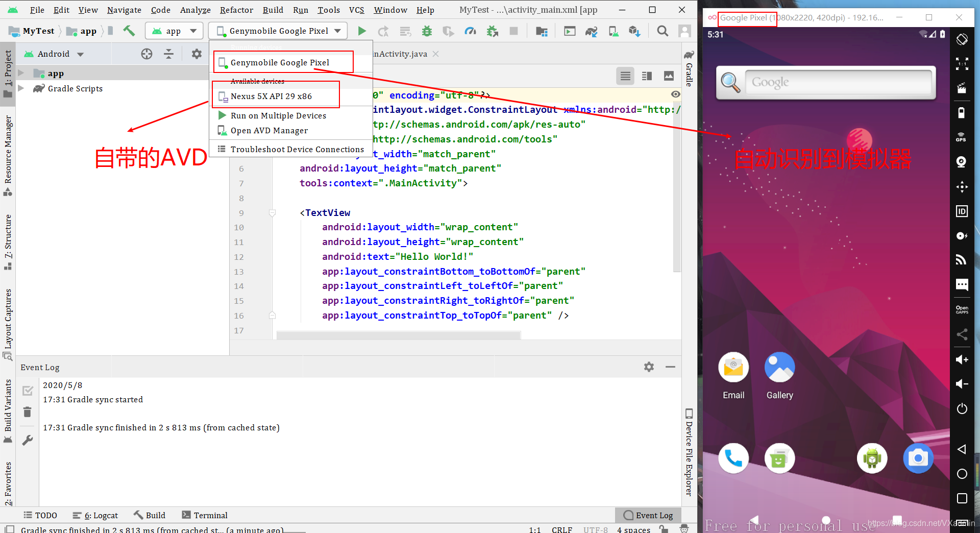
Task: Click Attach Debugger to Android Process icon
Action: click(x=493, y=31)
